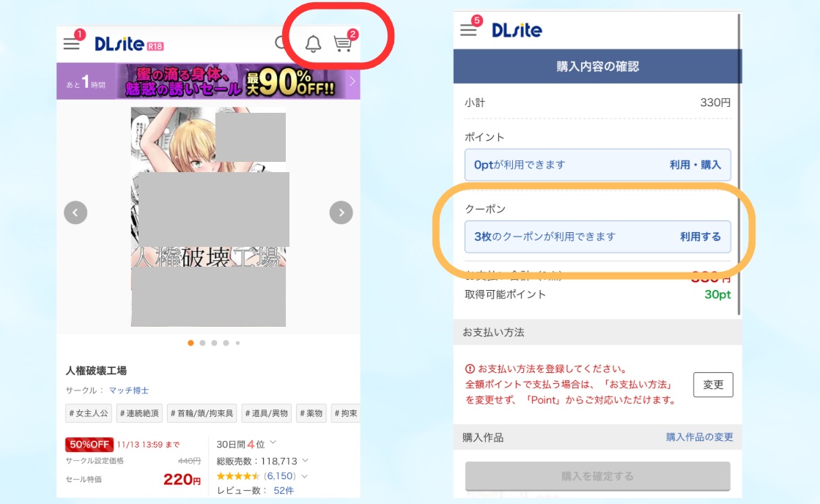
Task: Expand the 30-day ranking chevron
Action: 273,442
